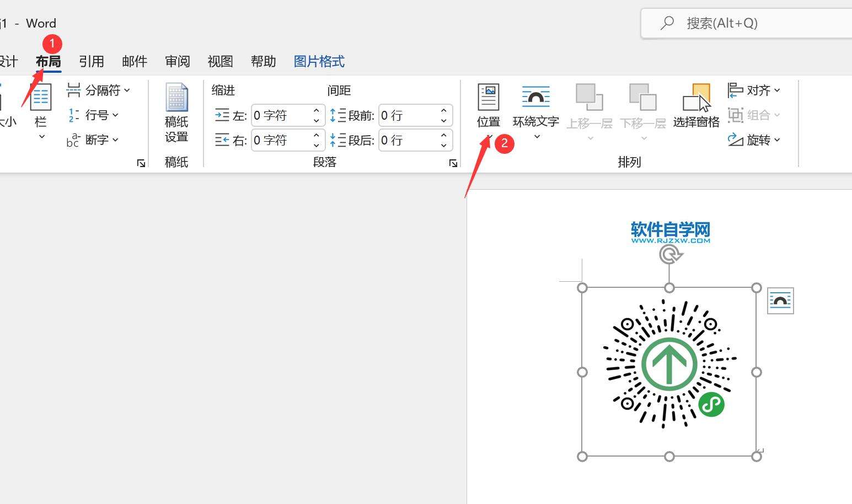Increase the right indent with up arrow
The image size is (852, 504).
click(317, 135)
